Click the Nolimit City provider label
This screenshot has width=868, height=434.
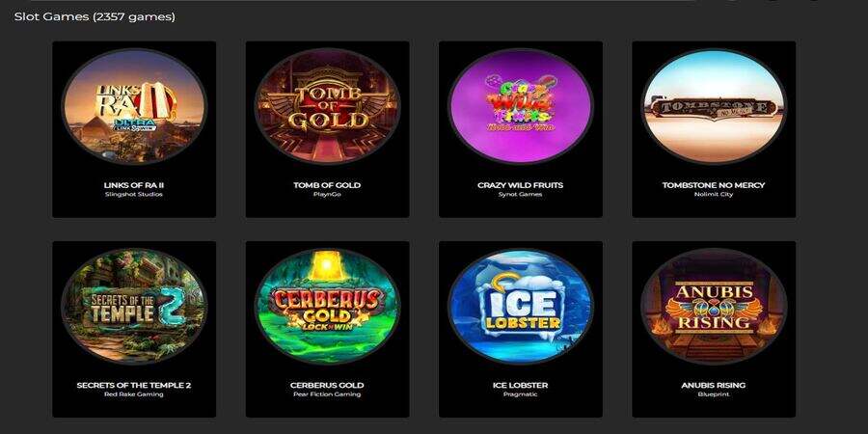coord(714,195)
